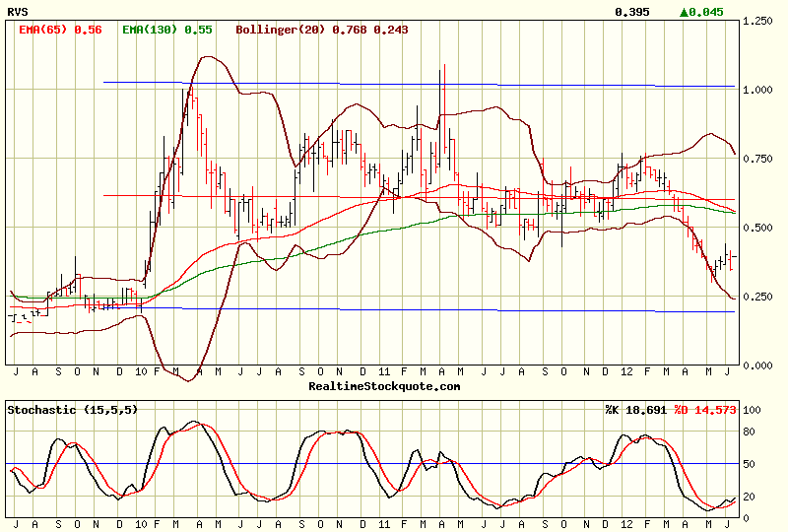Click the stochastic 50 level axis label

point(750,463)
